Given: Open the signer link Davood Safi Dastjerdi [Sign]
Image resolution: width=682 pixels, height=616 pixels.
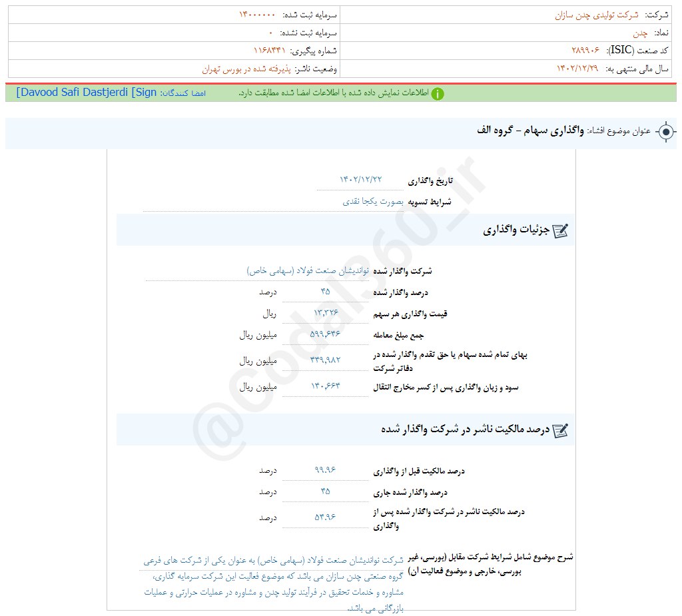Looking at the screenshot, I should pyautogui.click(x=86, y=92).
